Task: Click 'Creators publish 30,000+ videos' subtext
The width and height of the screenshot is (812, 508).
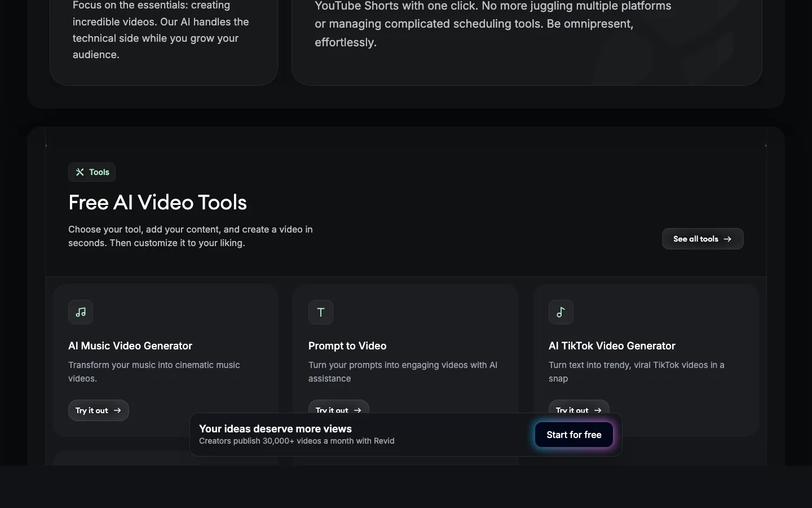Action: [x=297, y=441]
